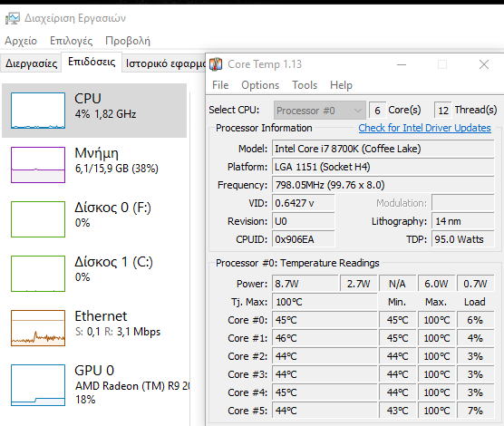Click the 6,1/15,9 GB (38%) memory value

(x=117, y=169)
